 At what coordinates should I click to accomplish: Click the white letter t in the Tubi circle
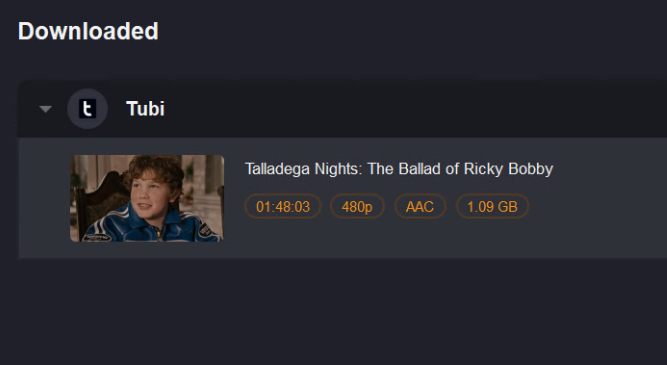(x=87, y=109)
